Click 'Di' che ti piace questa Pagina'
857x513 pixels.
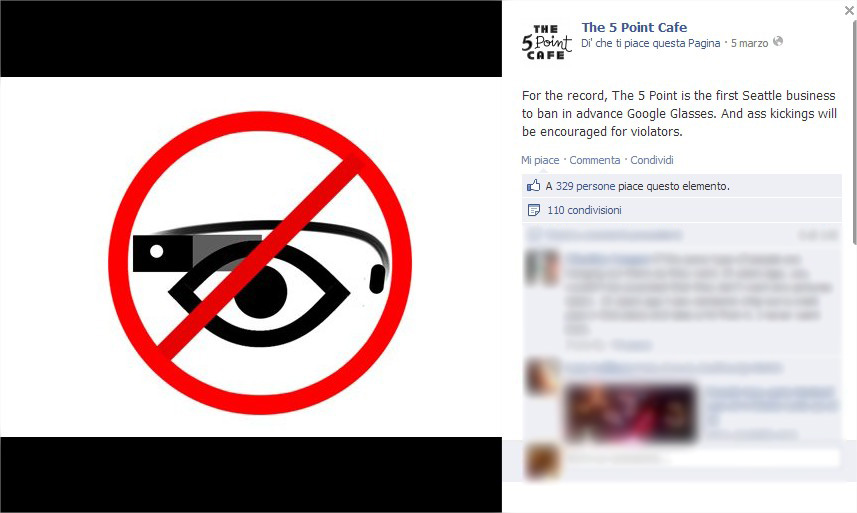pos(650,43)
